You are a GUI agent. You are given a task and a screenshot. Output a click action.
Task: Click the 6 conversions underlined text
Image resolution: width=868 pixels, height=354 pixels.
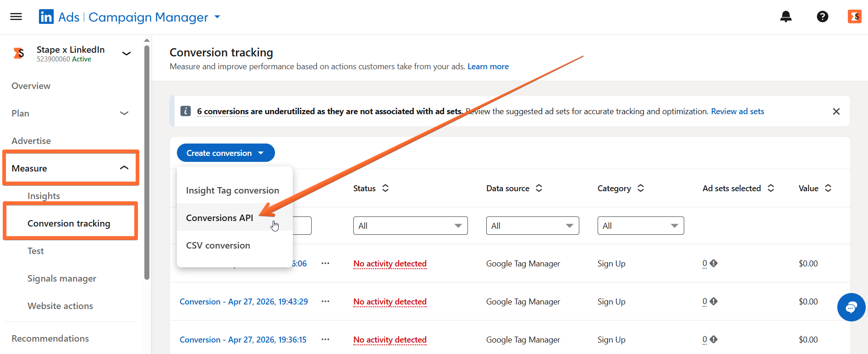click(x=223, y=111)
